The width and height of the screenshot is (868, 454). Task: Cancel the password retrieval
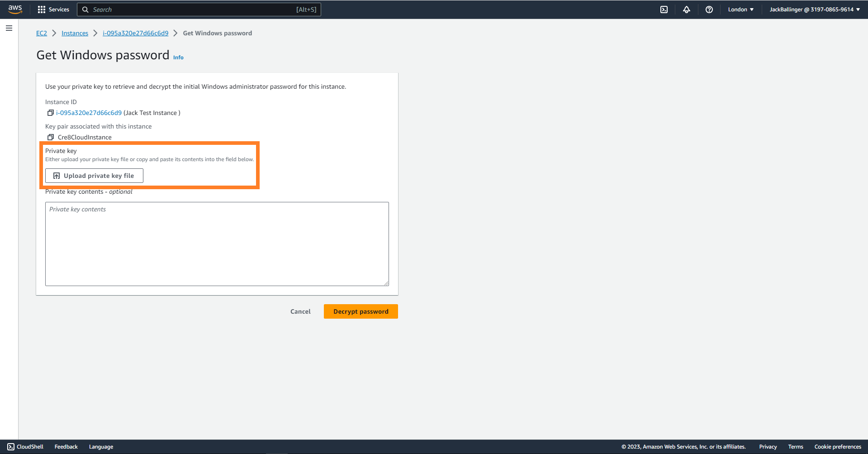click(300, 311)
